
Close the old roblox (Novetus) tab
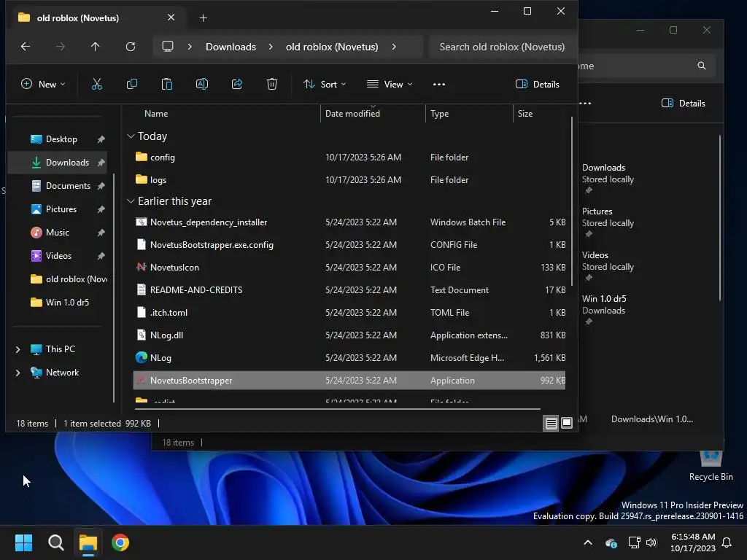[x=171, y=17]
